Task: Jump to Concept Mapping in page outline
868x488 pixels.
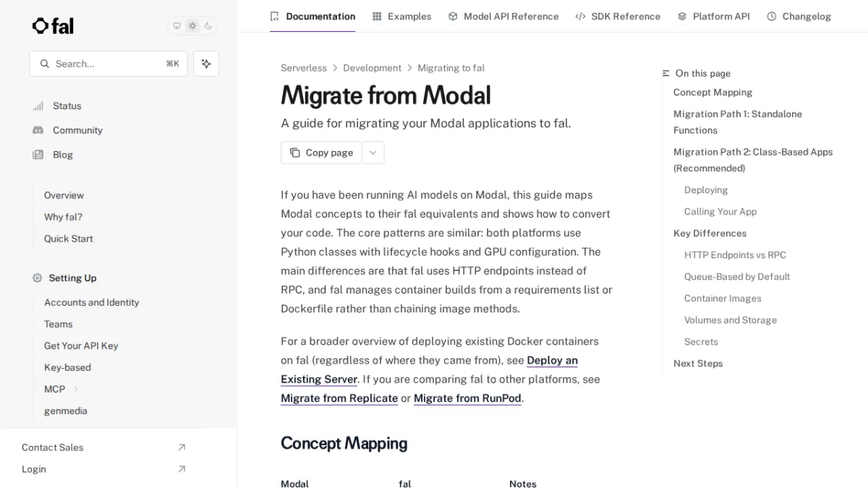Action: [712, 93]
